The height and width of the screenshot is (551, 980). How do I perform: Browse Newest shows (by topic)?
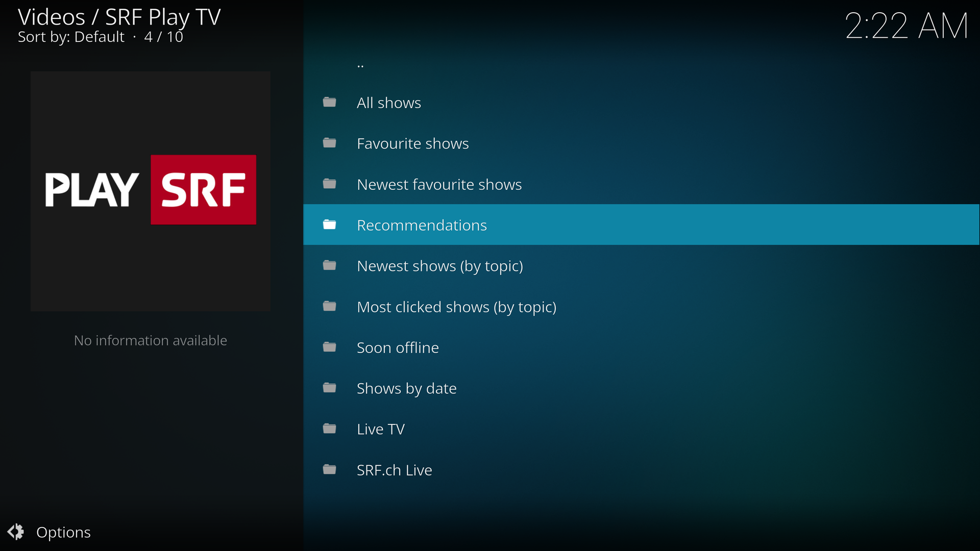click(439, 266)
